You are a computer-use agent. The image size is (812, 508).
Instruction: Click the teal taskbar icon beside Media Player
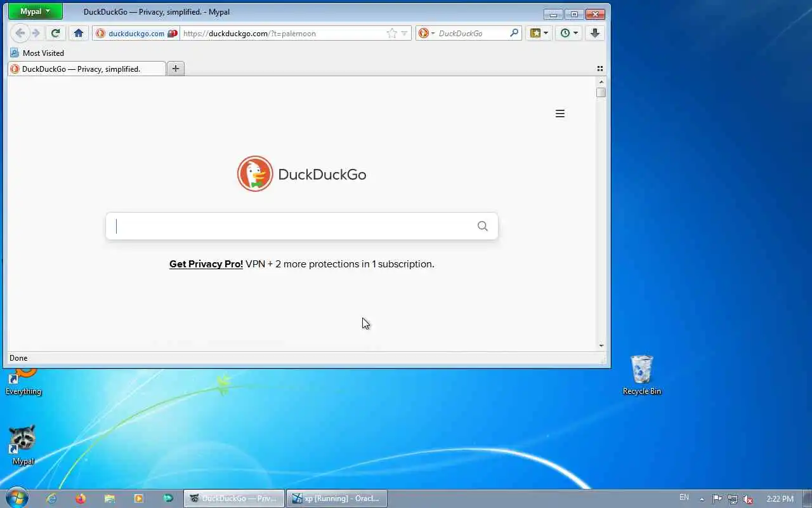pos(168,498)
